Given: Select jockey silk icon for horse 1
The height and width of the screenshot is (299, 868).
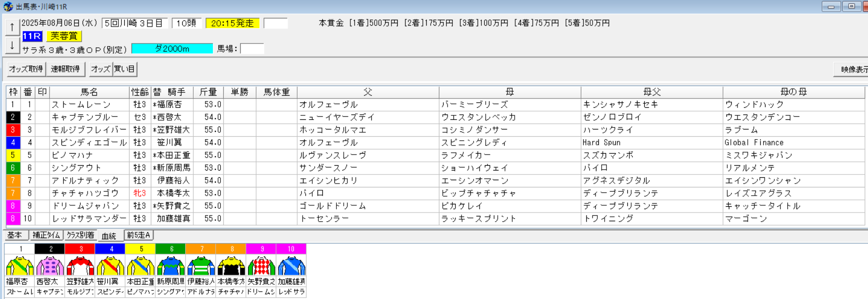Looking at the screenshot, I should click(20, 266).
